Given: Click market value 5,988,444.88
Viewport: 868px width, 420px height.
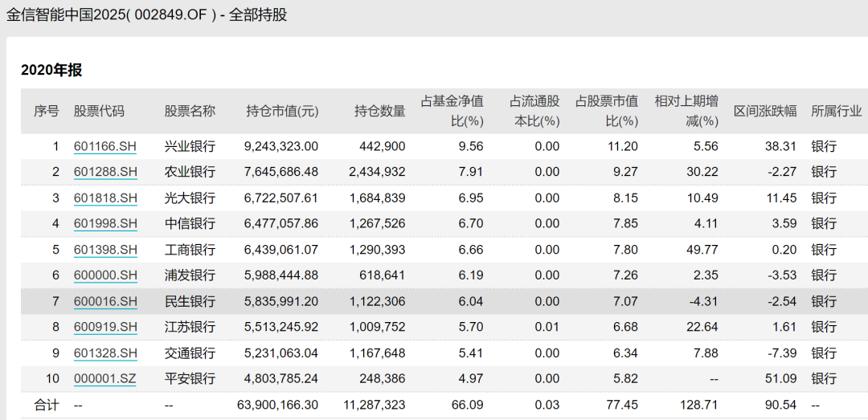Looking at the screenshot, I should point(281,275).
